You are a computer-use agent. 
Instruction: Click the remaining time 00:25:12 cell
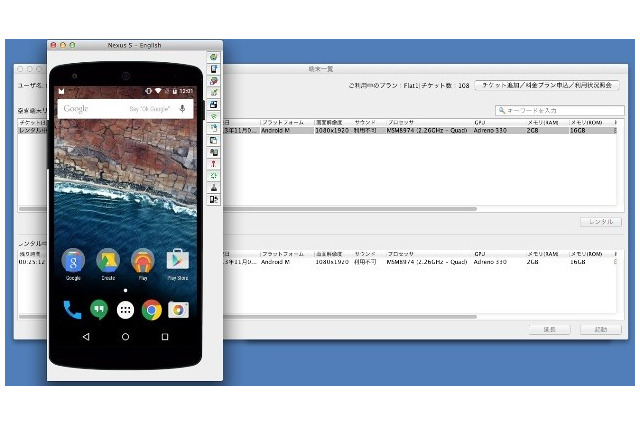point(31,262)
